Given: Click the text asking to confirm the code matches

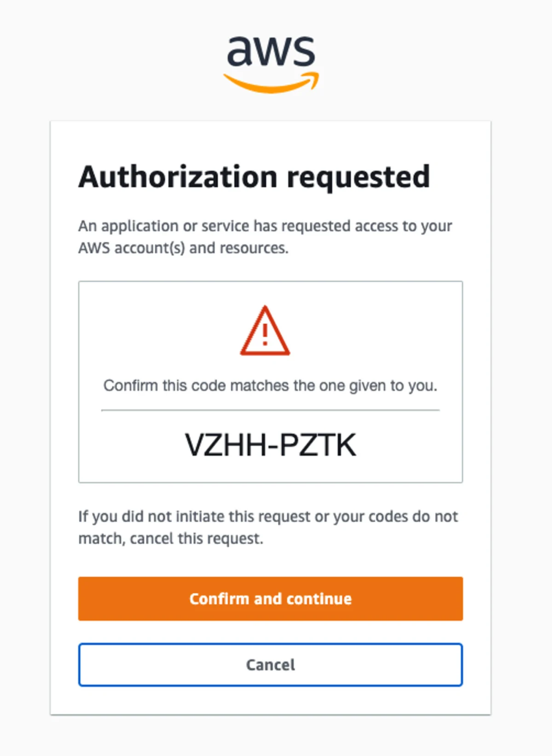Looking at the screenshot, I should coord(270,385).
